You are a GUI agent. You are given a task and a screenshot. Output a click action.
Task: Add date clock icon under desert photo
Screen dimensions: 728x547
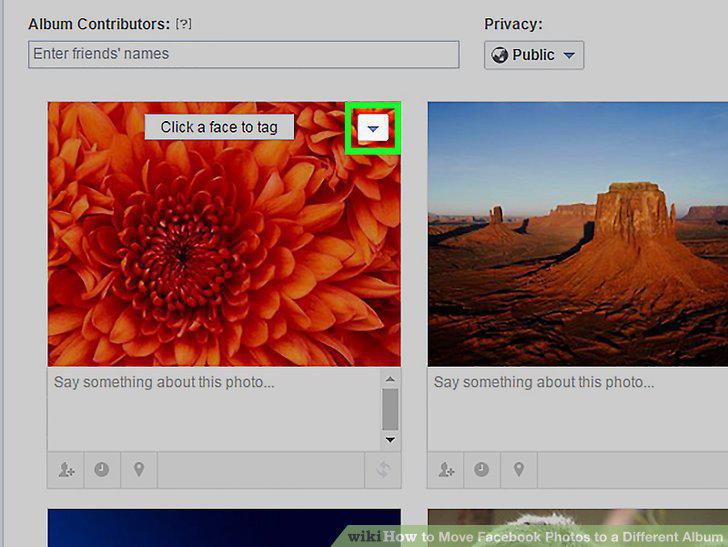coord(482,470)
